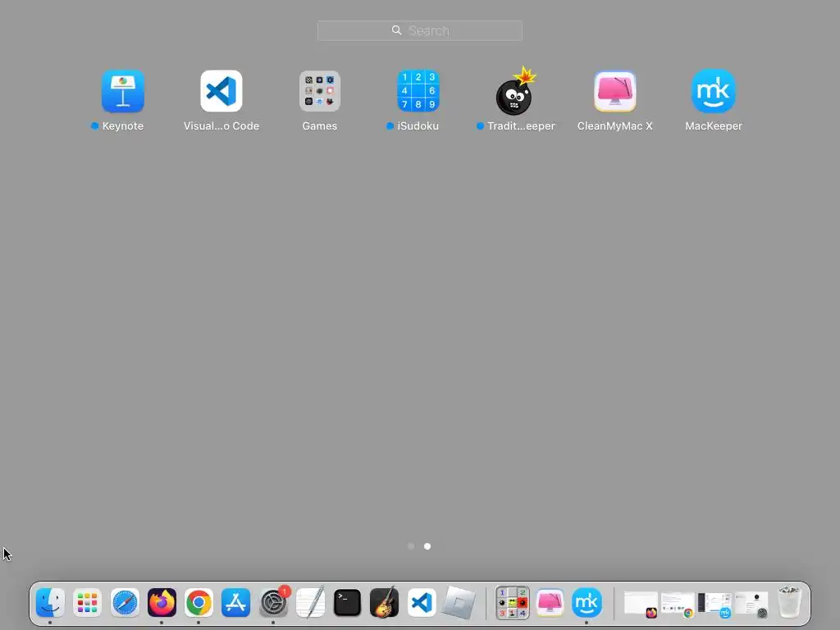Open the Minesweeper game icon in the Dock
The image size is (840, 630).
coord(513,603)
